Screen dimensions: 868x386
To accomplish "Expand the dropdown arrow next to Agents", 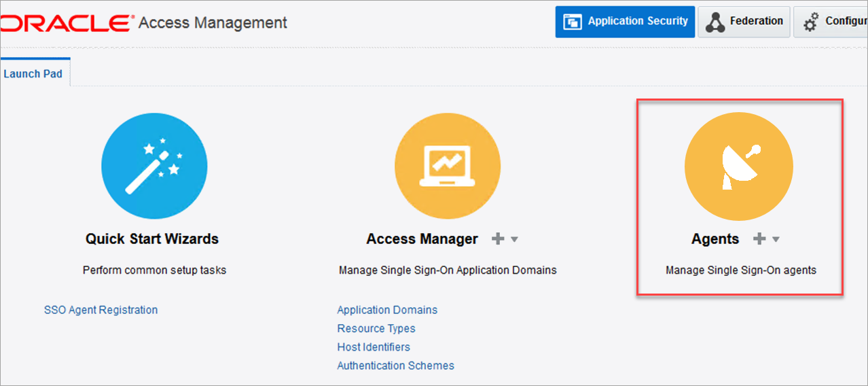I will click(x=776, y=239).
